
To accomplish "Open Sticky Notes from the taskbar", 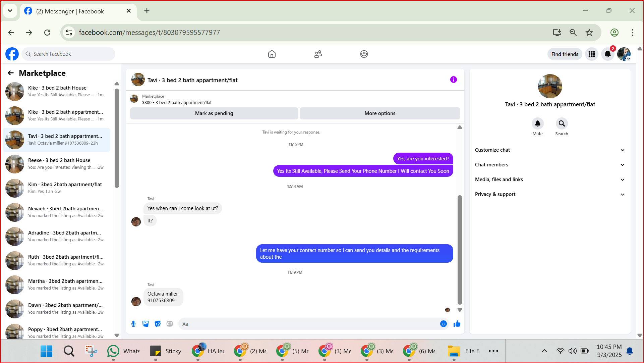I will click(166, 351).
